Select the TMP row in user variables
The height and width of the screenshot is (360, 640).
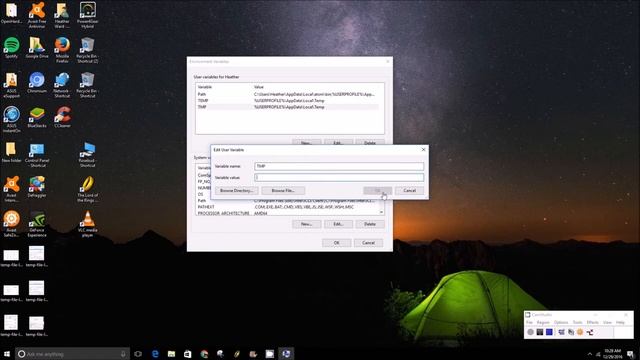287,107
